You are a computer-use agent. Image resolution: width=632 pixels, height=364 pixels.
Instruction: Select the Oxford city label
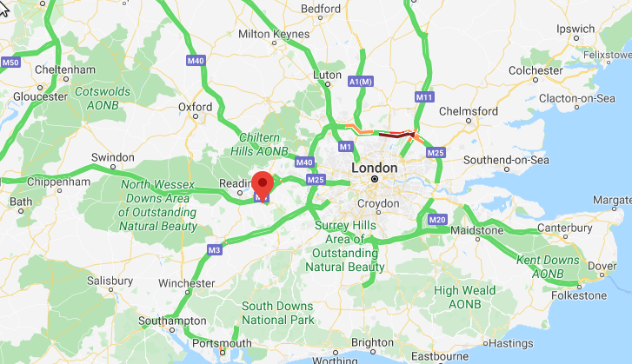pyautogui.click(x=195, y=107)
